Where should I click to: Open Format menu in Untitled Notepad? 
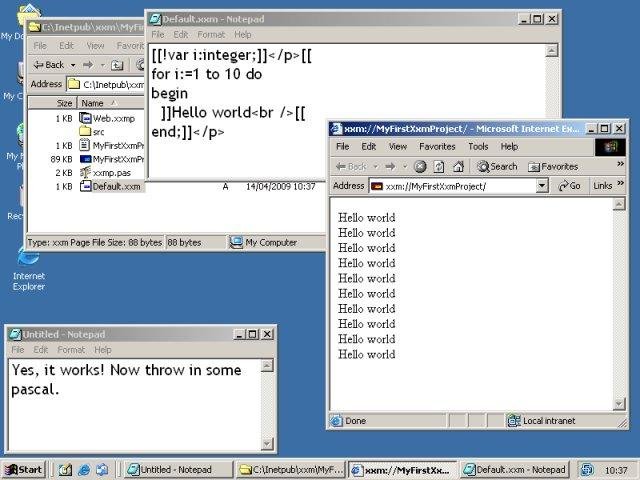point(71,350)
